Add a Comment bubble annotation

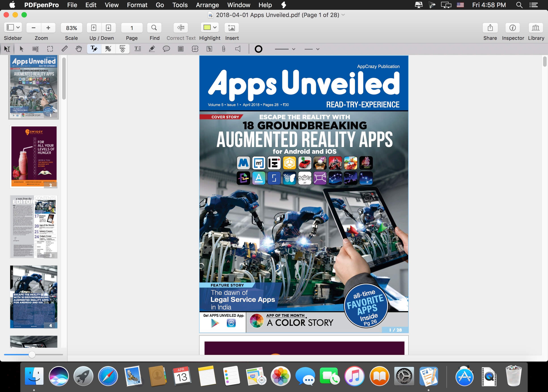coord(166,49)
